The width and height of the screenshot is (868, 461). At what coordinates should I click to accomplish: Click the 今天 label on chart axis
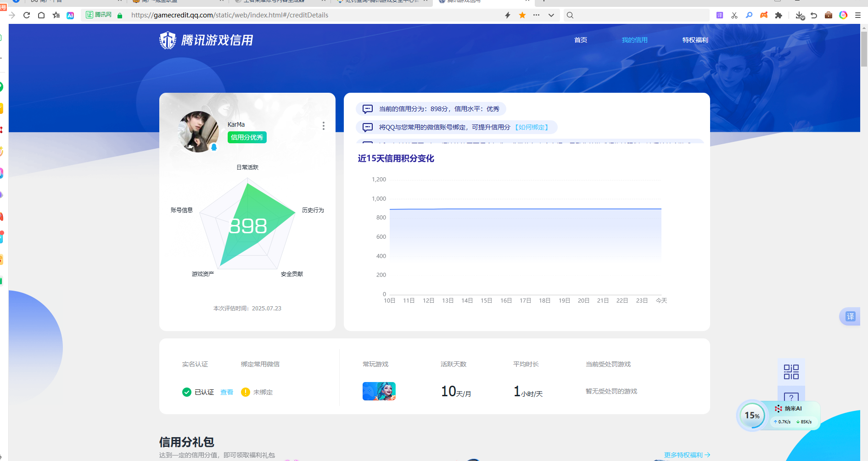coord(661,300)
